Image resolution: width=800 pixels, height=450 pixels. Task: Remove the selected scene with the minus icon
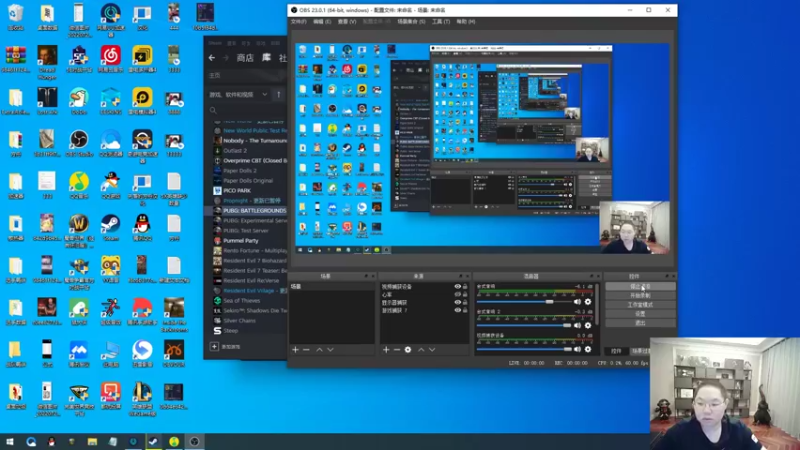tap(306, 349)
